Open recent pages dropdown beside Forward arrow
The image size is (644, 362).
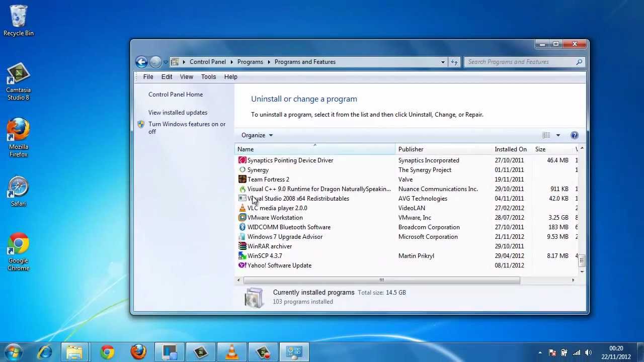[166, 62]
